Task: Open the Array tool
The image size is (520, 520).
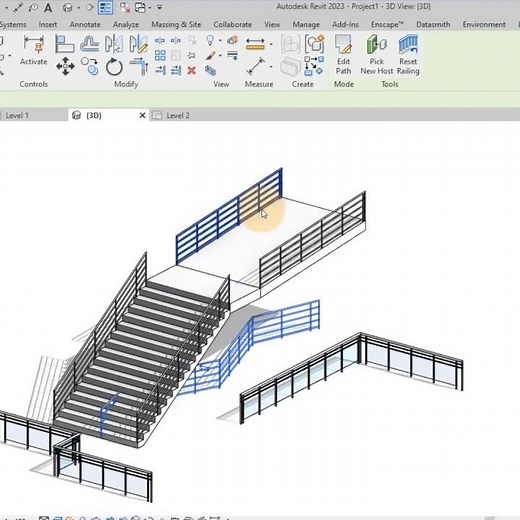Action: pos(160,55)
